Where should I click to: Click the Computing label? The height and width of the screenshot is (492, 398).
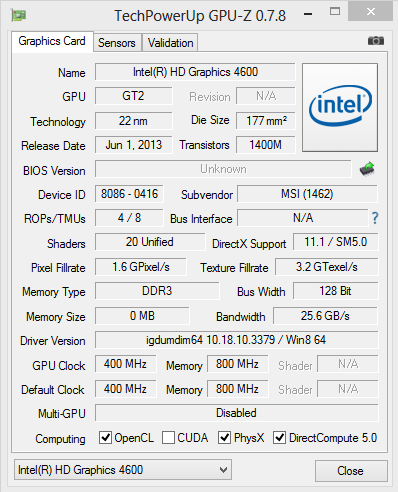click(x=60, y=439)
